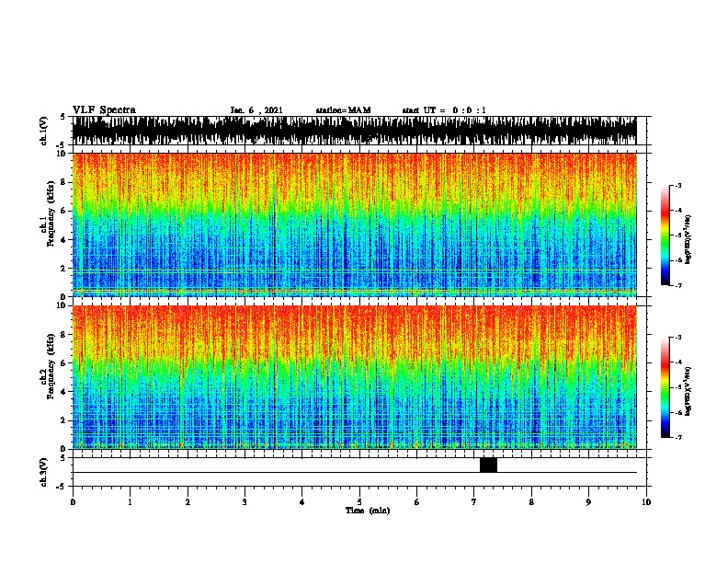Click the '2' kHz tick on the ch.1 frequency axis
728x563 pixels.
coord(64,269)
